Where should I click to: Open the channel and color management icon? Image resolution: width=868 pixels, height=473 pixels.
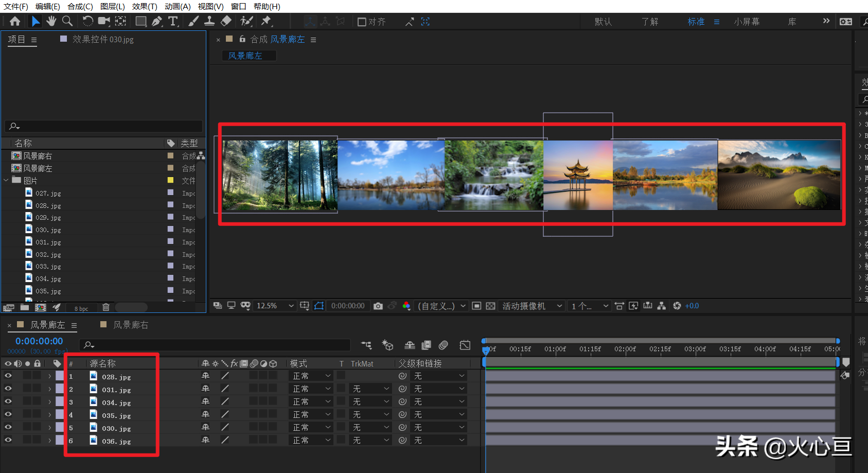click(406, 306)
